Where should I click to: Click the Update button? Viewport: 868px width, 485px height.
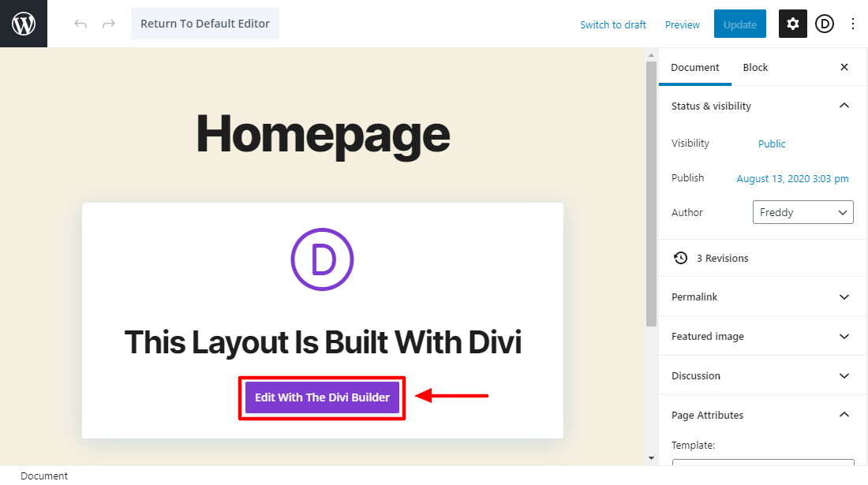[740, 24]
